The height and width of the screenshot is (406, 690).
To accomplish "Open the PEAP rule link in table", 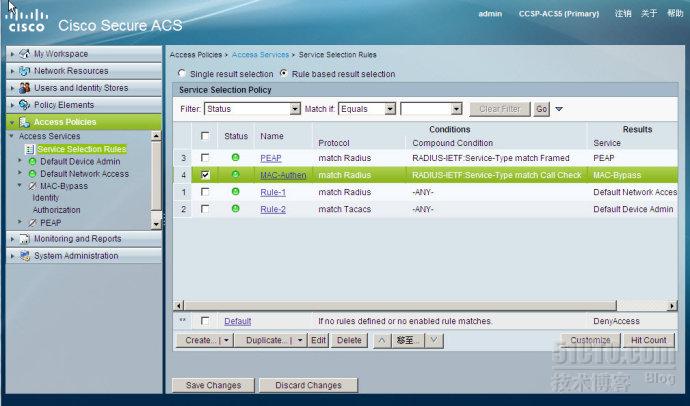I will click(x=271, y=158).
